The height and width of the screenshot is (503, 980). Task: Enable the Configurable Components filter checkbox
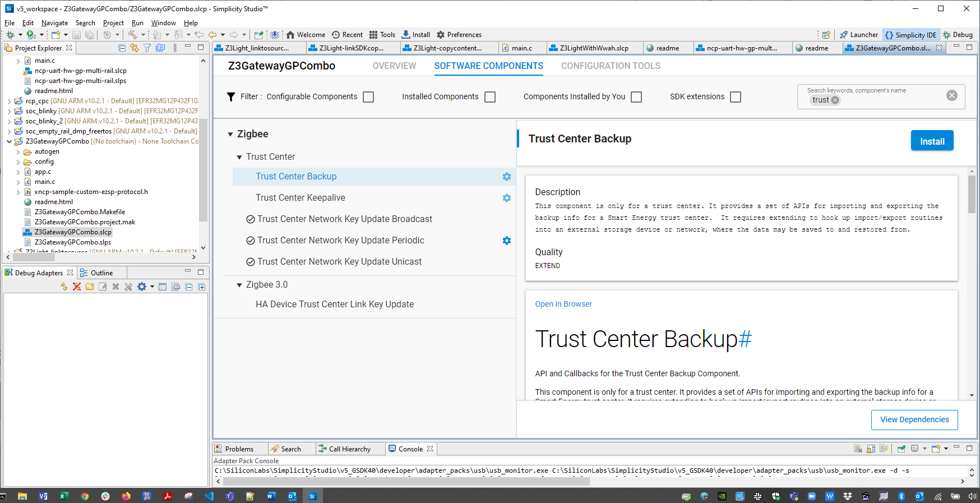368,97
